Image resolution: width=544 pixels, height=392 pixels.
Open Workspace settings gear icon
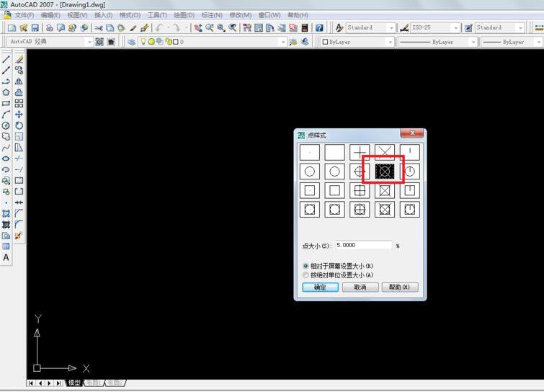(99, 42)
